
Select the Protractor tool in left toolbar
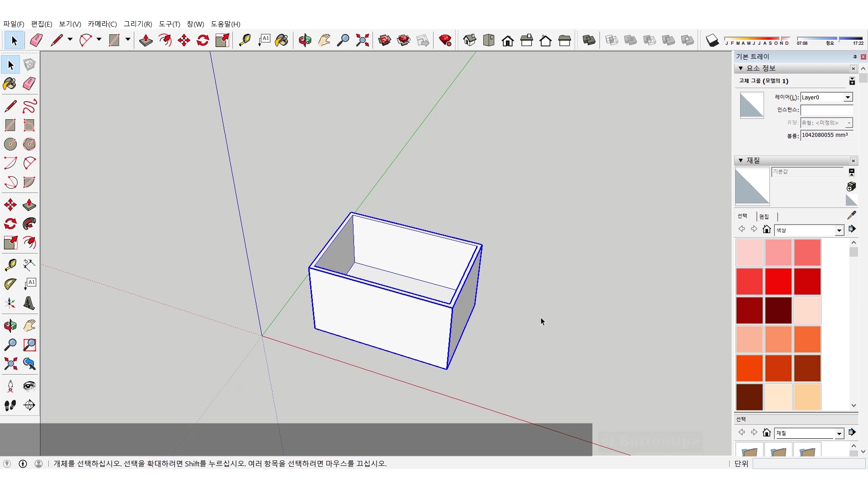(10, 284)
